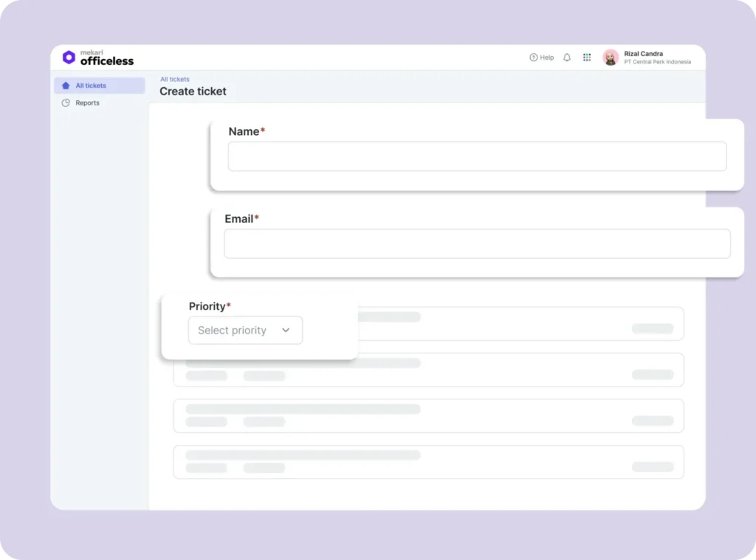756x560 pixels.
Task: Focus the Name input field
Action: [477, 156]
